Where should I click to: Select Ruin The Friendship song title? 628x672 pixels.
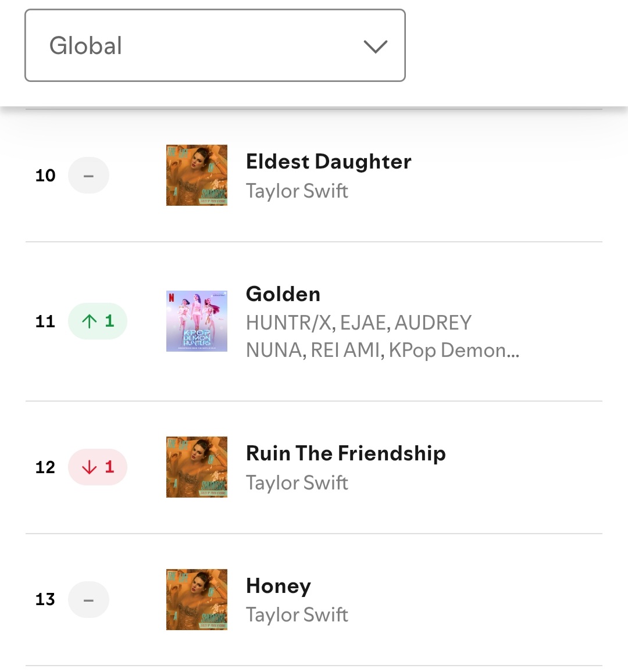click(x=346, y=453)
